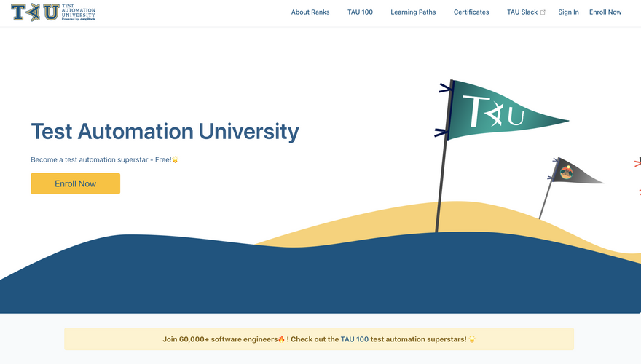Click Enroll Now in the top navigation
This screenshot has width=641, height=364.
click(605, 12)
